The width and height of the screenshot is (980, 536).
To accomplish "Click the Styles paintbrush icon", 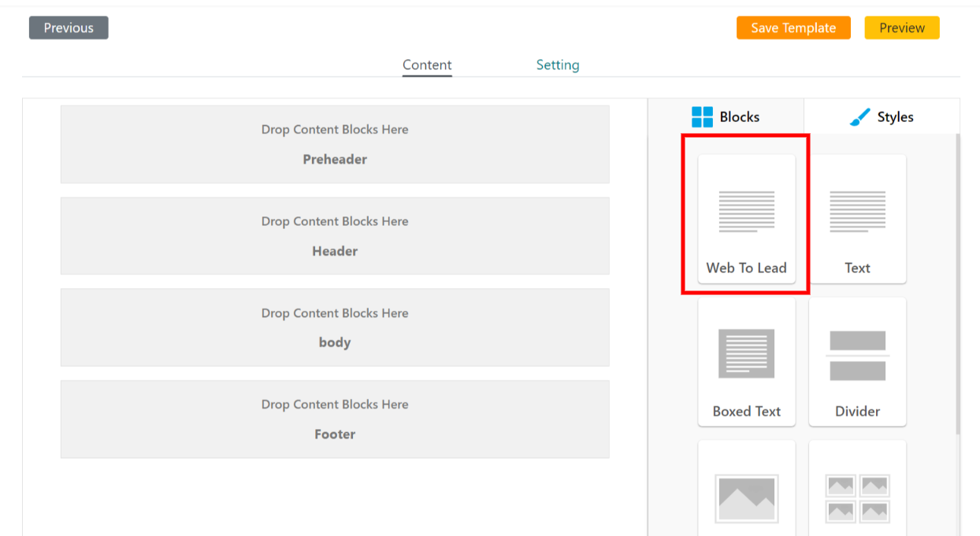I will point(859,117).
